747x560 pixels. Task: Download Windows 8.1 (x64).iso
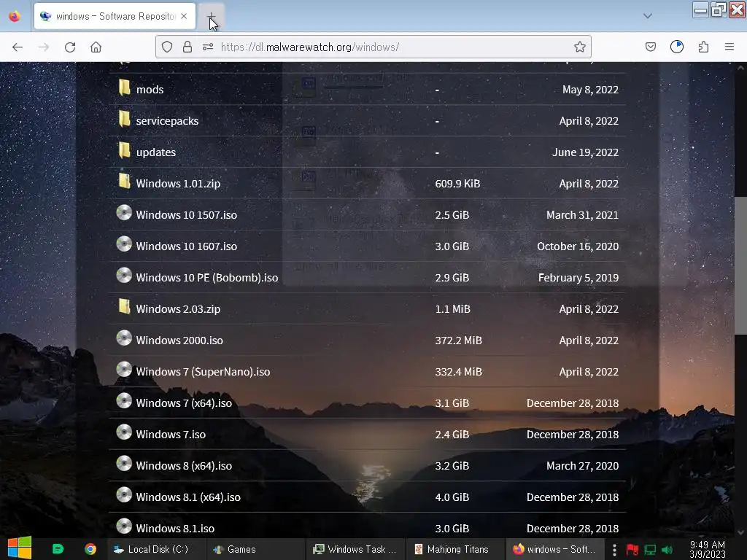(188, 497)
